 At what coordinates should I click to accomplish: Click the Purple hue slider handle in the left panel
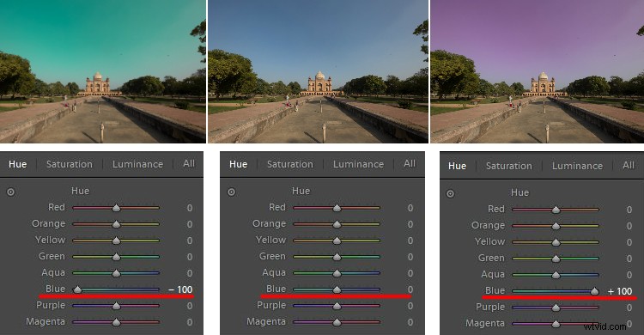click(116, 306)
